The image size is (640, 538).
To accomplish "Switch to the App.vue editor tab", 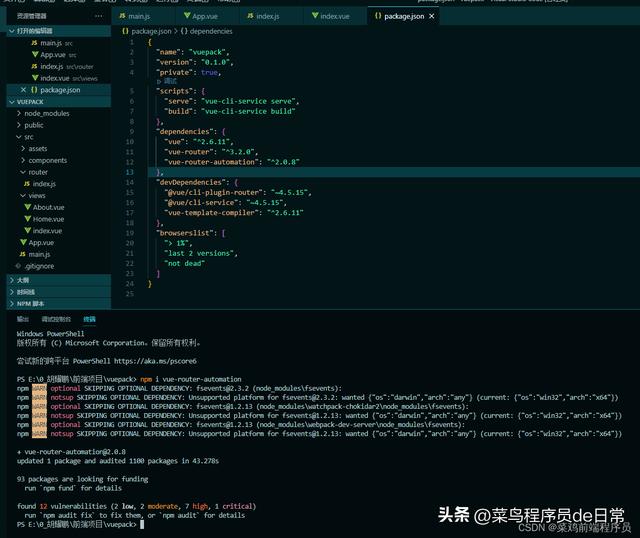I will 201,16.
